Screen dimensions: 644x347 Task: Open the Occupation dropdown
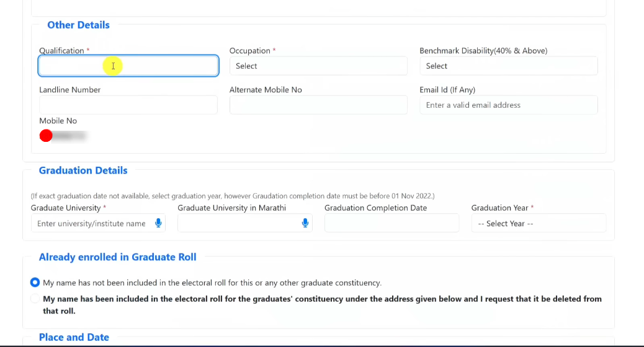(x=318, y=66)
